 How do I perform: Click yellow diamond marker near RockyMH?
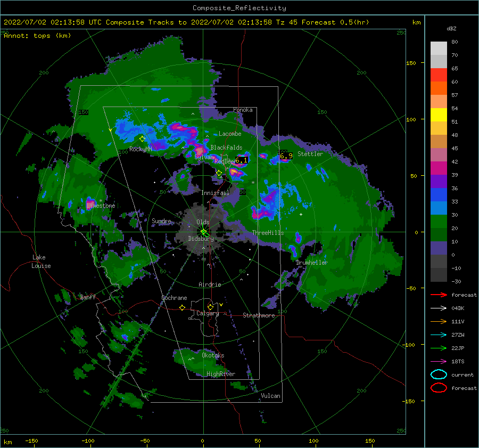click(142, 139)
